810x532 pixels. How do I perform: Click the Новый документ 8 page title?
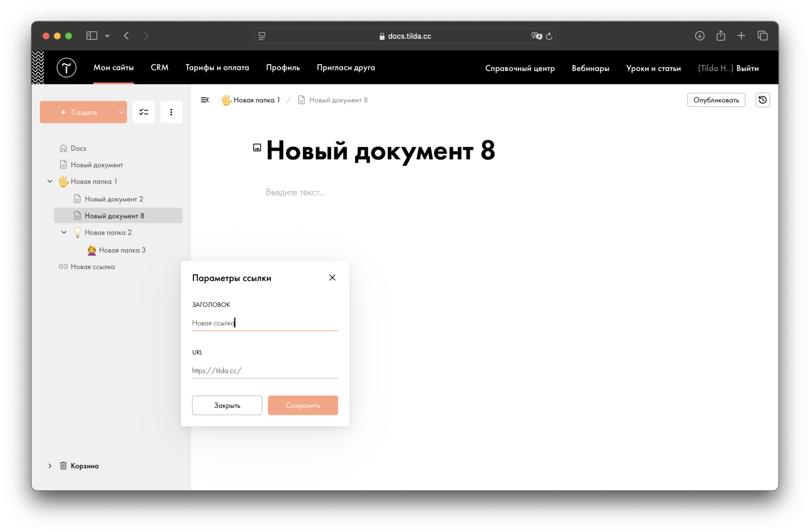[x=380, y=151]
